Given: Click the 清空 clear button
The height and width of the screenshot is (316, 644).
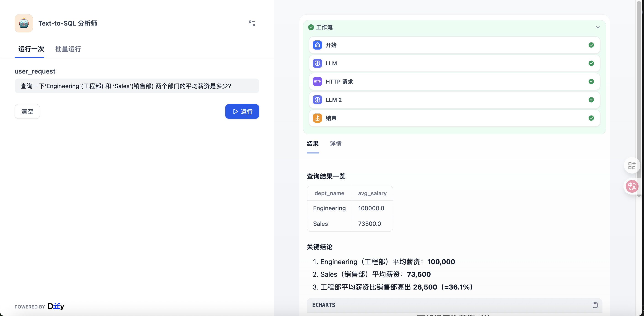Looking at the screenshot, I should click(27, 111).
